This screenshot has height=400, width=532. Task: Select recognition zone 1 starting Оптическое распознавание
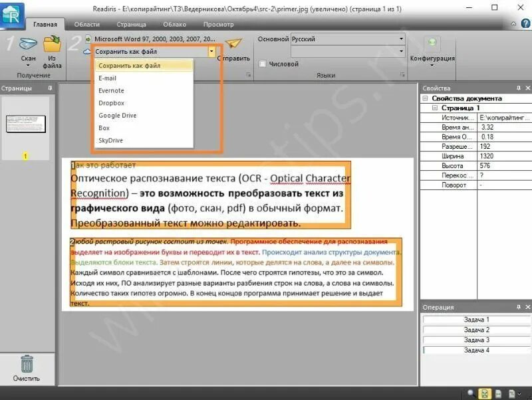210,195
